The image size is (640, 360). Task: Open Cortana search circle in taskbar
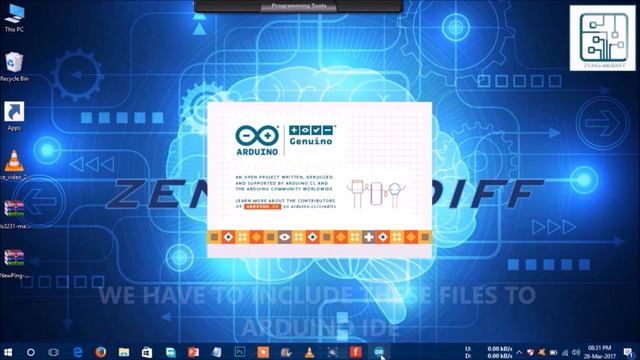(31, 352)
